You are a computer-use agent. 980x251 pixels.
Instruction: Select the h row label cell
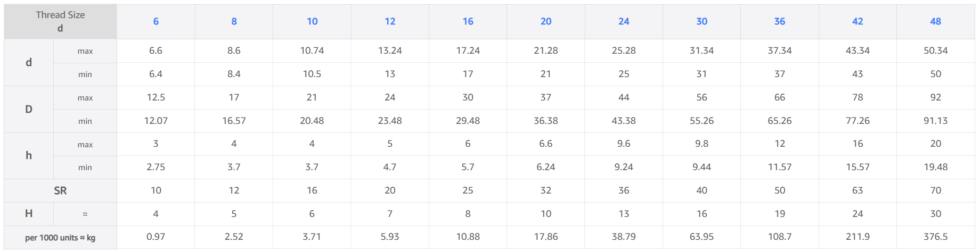point(29,155)
